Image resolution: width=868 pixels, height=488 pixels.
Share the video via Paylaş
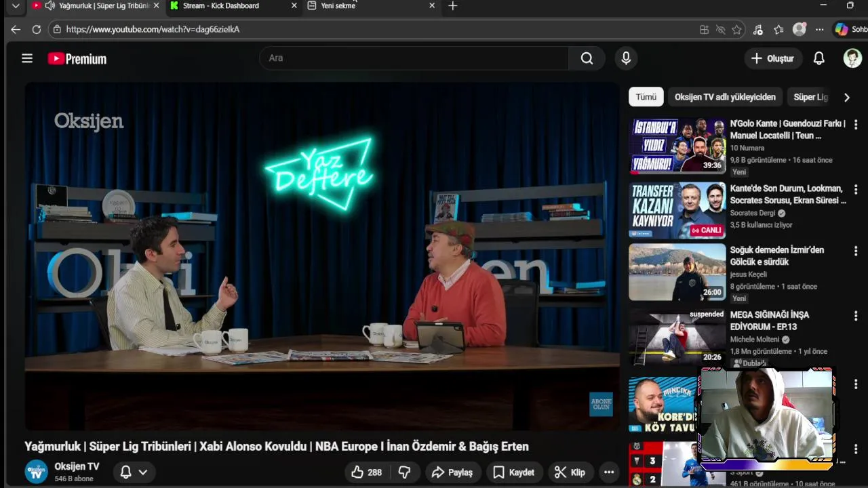pos(452,472)
